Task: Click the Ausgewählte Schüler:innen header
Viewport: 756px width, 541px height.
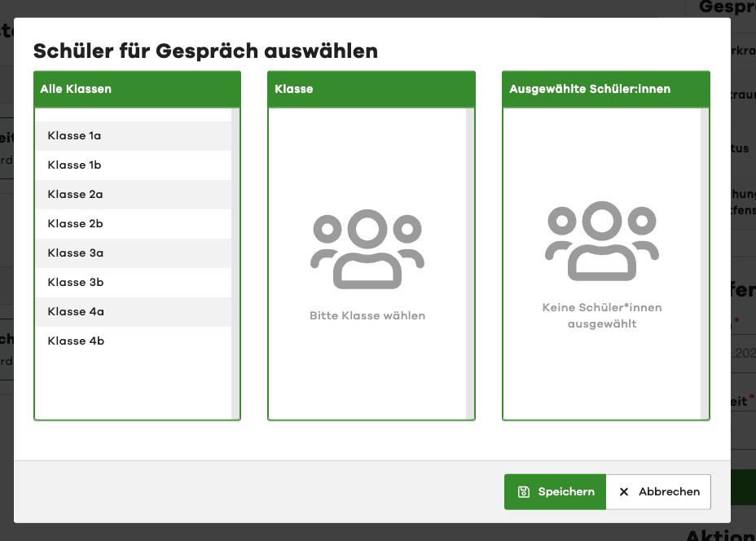Action: click(606, 89)
